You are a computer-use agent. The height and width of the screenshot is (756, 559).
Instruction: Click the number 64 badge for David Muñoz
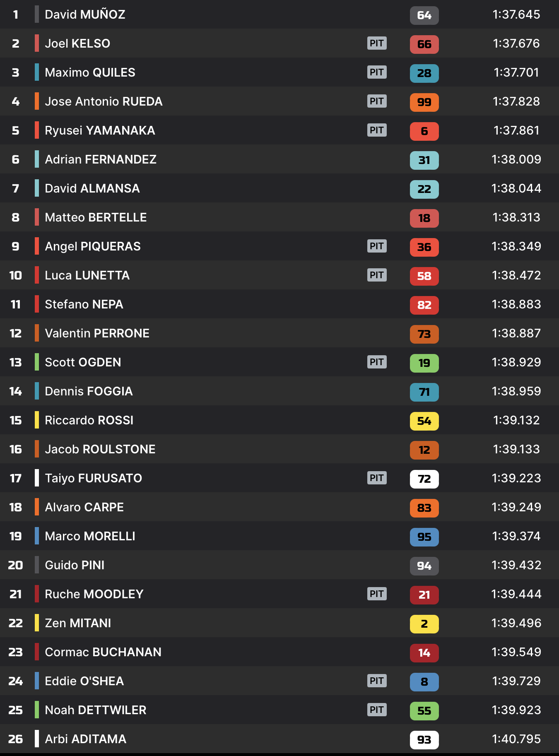click(x=424, y=15)
